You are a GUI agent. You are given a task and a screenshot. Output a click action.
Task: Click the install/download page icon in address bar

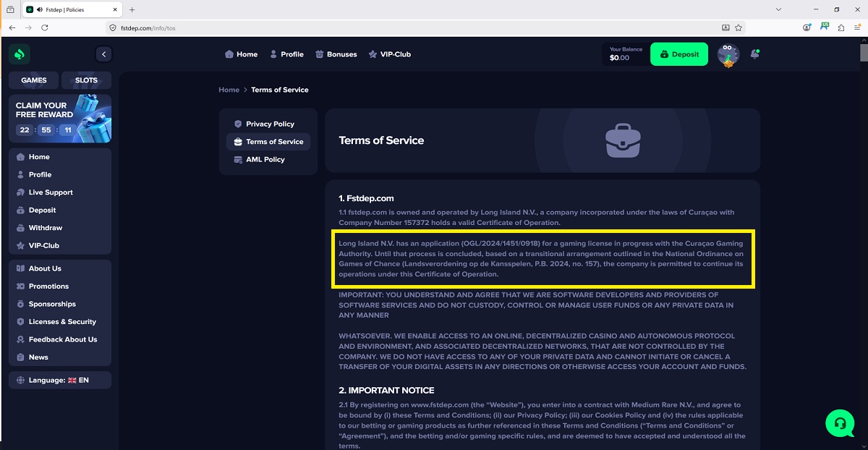(726, 27)
